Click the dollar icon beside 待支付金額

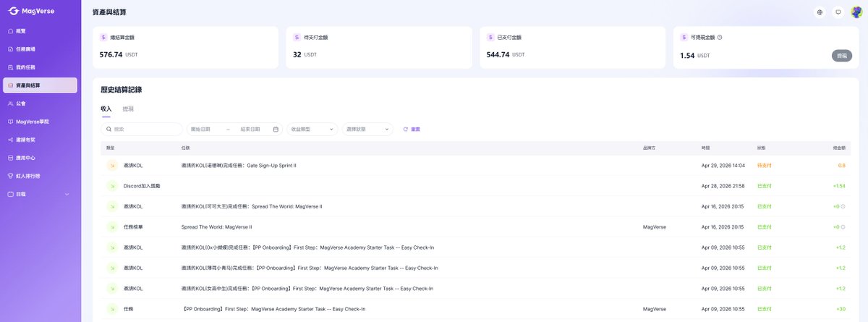pos(297,37)
